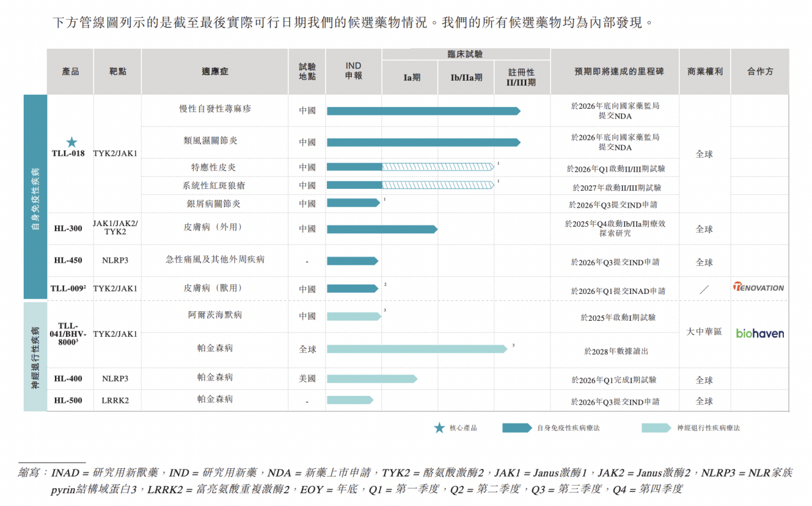The width and height of the screenshot is (812, 506).
Task: Click the HL-300 product name
Action: [68, 228]
